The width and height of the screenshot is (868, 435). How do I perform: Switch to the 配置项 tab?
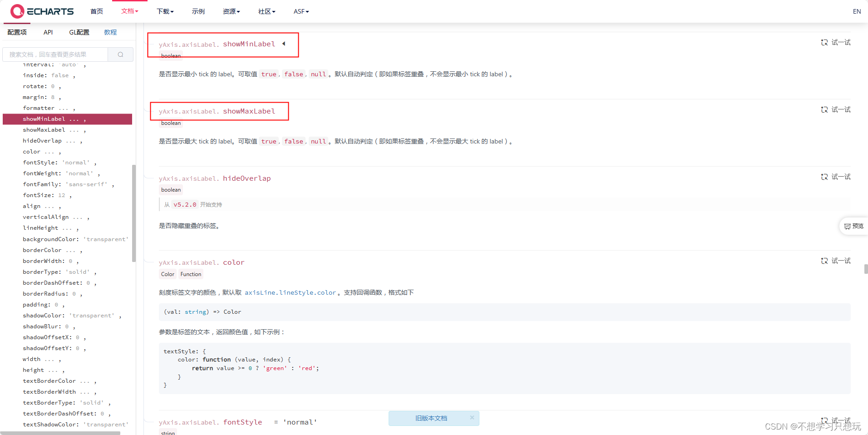coord(17,32)
